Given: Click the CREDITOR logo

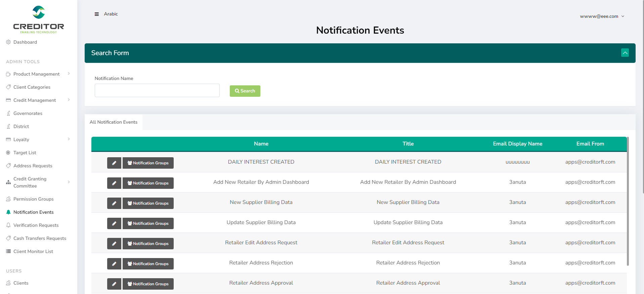Looking at the screenshot, I should point(39,19).
